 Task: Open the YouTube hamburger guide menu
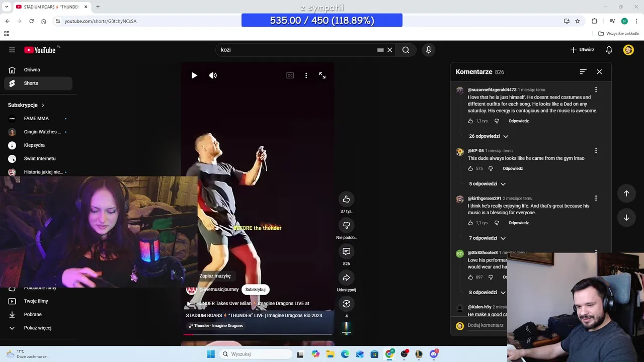tap(12, 50)
